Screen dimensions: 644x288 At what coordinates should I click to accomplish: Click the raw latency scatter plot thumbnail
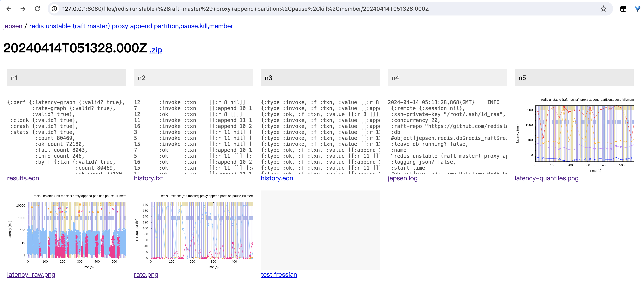coord(66,230)
